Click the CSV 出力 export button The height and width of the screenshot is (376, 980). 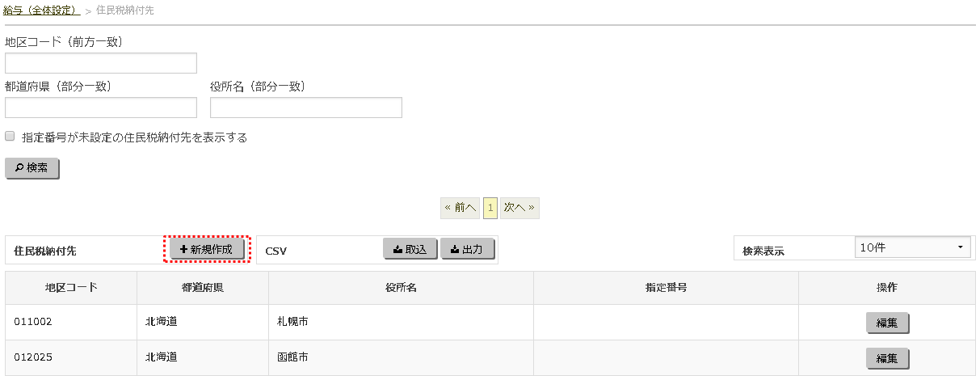467,250
